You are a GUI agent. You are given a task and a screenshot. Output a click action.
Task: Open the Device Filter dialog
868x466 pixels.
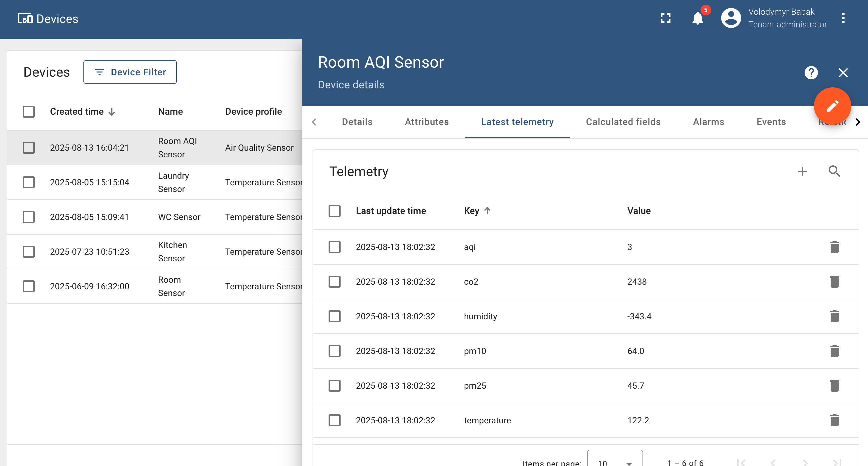(x=130, y=72)
